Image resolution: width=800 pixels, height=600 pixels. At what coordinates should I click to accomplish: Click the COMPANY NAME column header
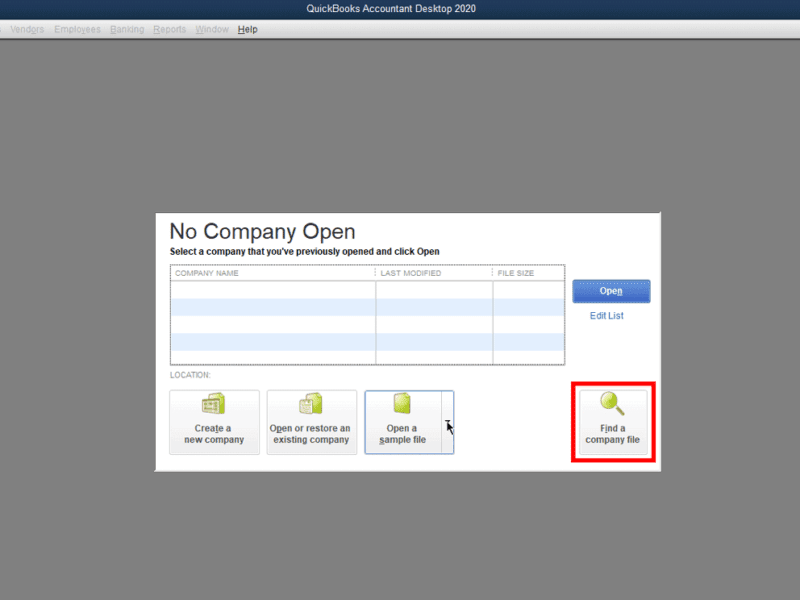[273, 273]
